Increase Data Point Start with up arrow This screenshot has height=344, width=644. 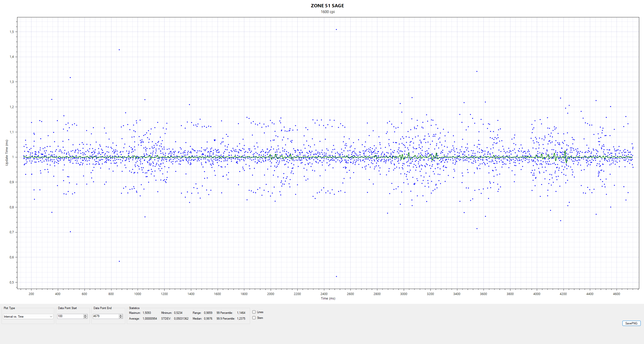pyautogui.click(x=85, y=315)
